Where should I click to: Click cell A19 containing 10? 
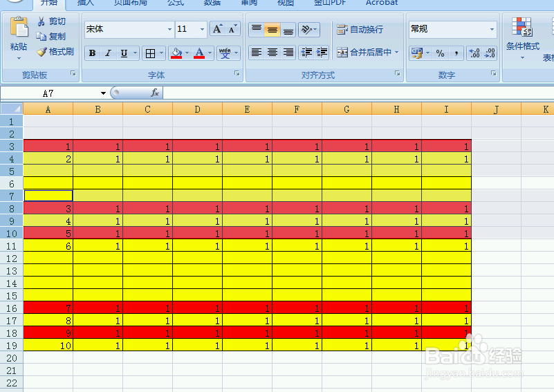48,345
